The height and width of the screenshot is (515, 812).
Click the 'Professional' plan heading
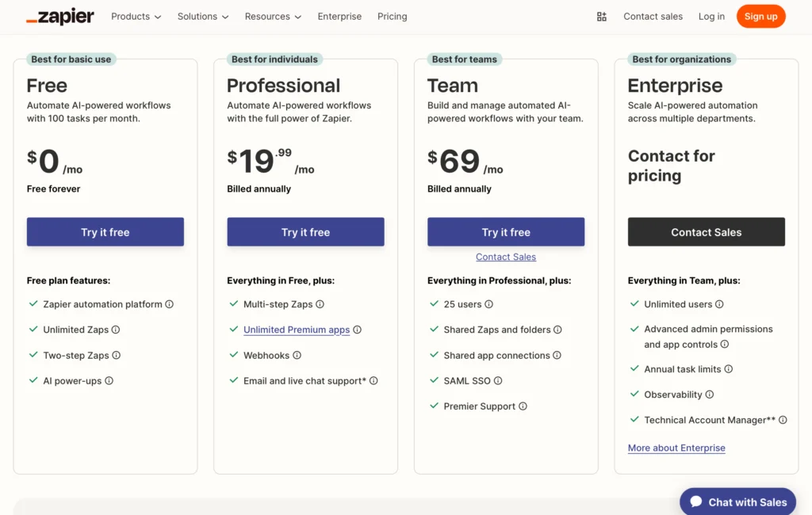click(x=283, y=86)
